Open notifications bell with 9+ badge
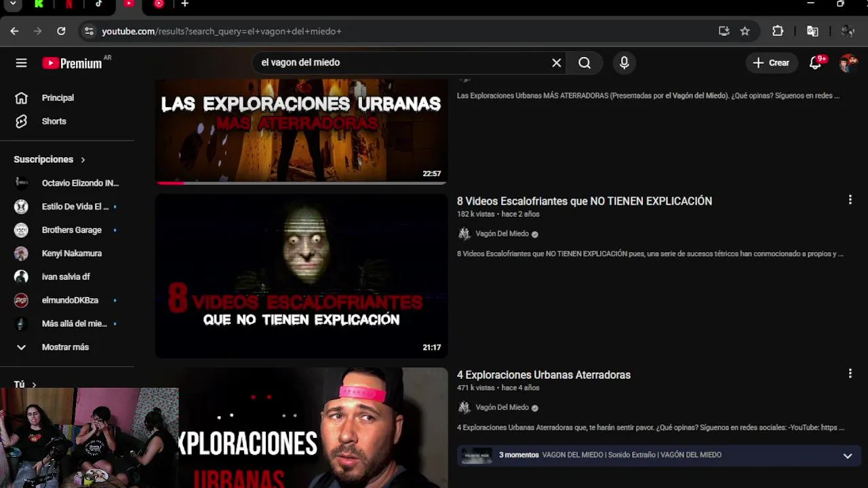Screen dimensions: 868x488 (x=817, y=62)
